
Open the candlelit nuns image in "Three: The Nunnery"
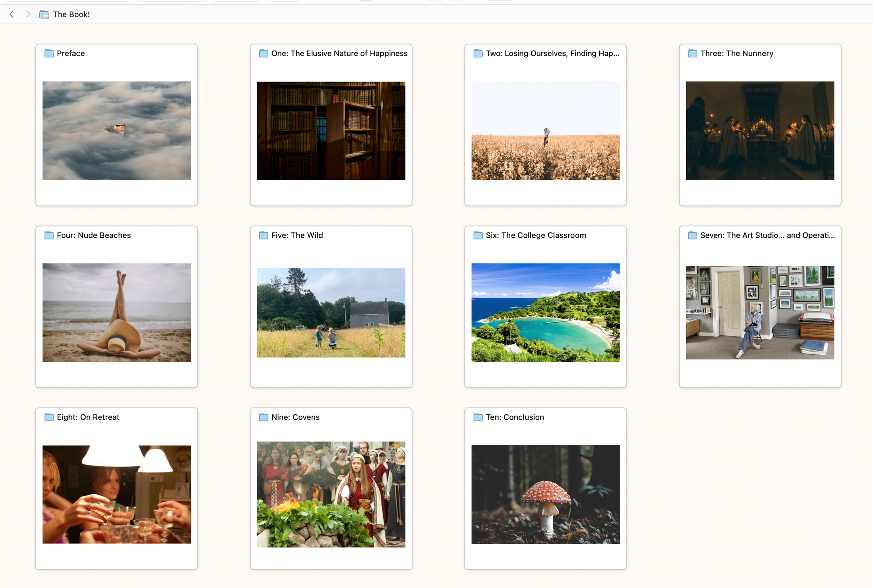760,130
